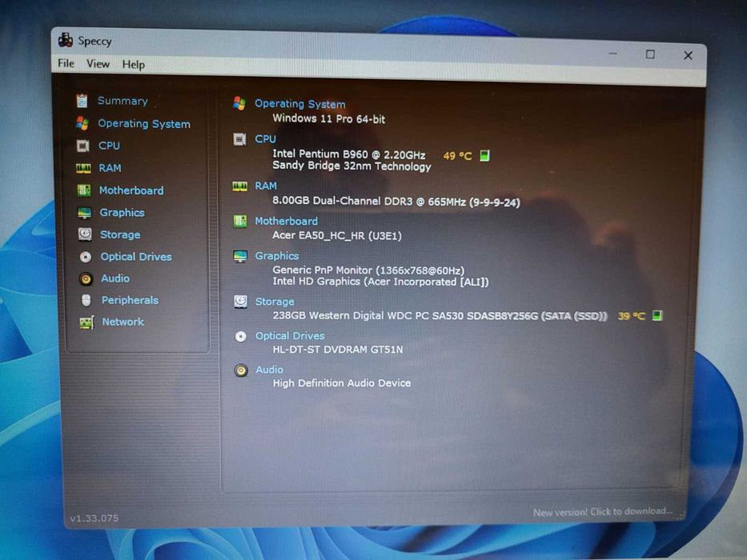Click Optical Drives heading link in summary
This screenshot has width=747, height=560.
click(290, 336)
